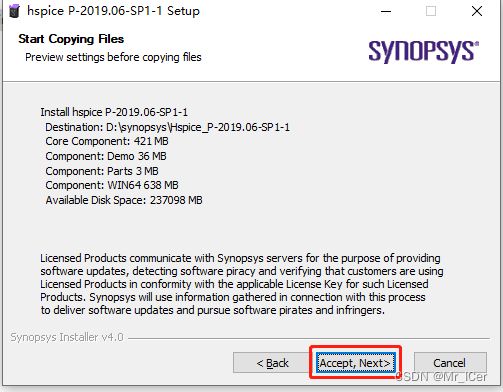The image size is (503, 392).
Task: Select the Component WIN64 638 MB line
Action: tap(112, 185)
